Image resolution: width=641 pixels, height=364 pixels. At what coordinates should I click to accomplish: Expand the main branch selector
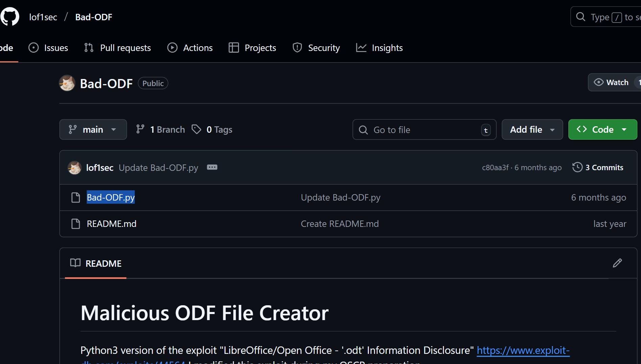(93, 129)
